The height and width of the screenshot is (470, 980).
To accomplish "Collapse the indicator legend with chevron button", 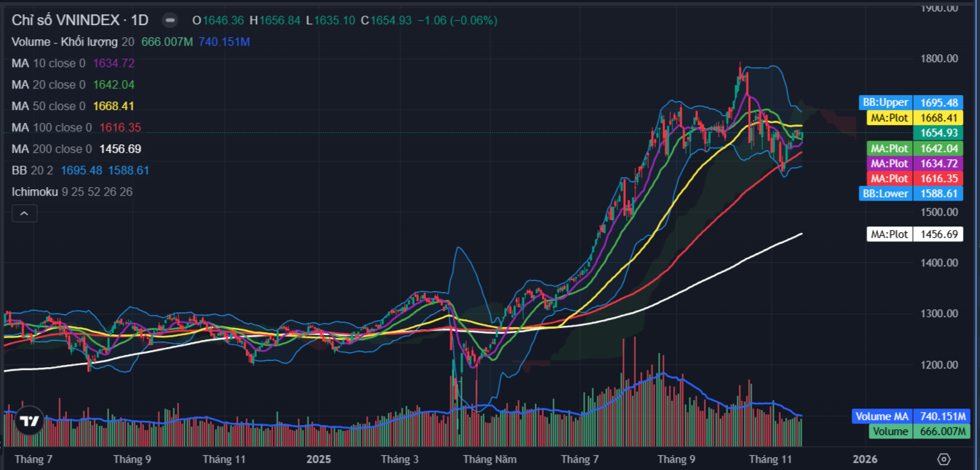I will pyautogui.click(x=24, y=213).
